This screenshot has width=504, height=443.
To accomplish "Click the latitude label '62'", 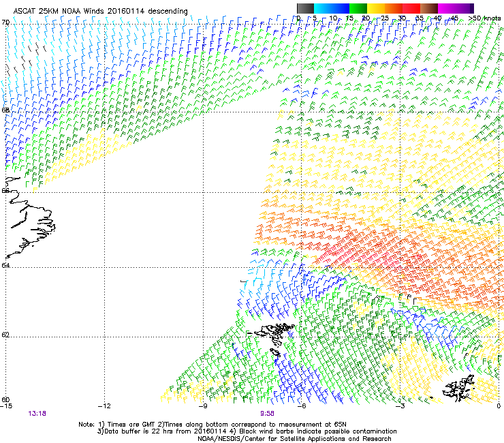I will pos(5,335).
